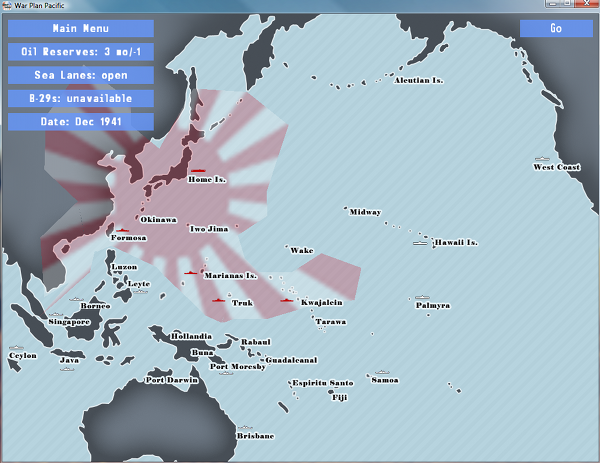Click the Buna label

(x=202, y=352)
